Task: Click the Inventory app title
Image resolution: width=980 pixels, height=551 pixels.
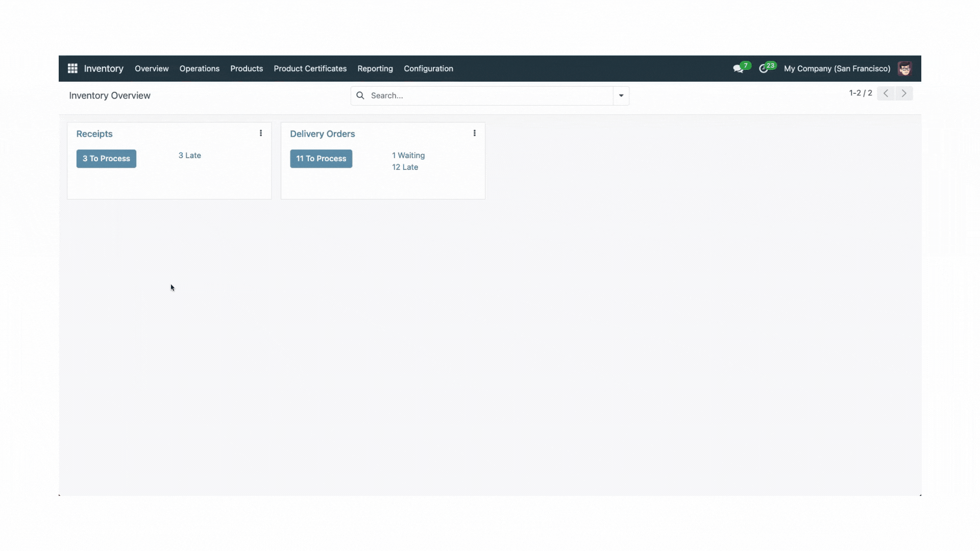Action: pos(104,68)
